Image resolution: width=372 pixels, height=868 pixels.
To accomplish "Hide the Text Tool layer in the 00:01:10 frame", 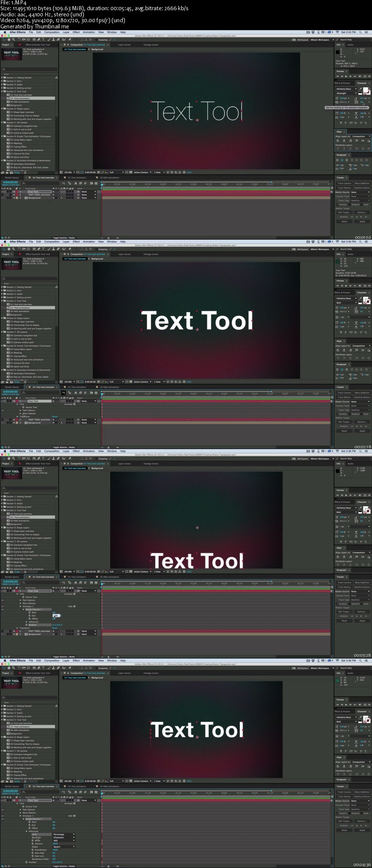I will [3, 192].
